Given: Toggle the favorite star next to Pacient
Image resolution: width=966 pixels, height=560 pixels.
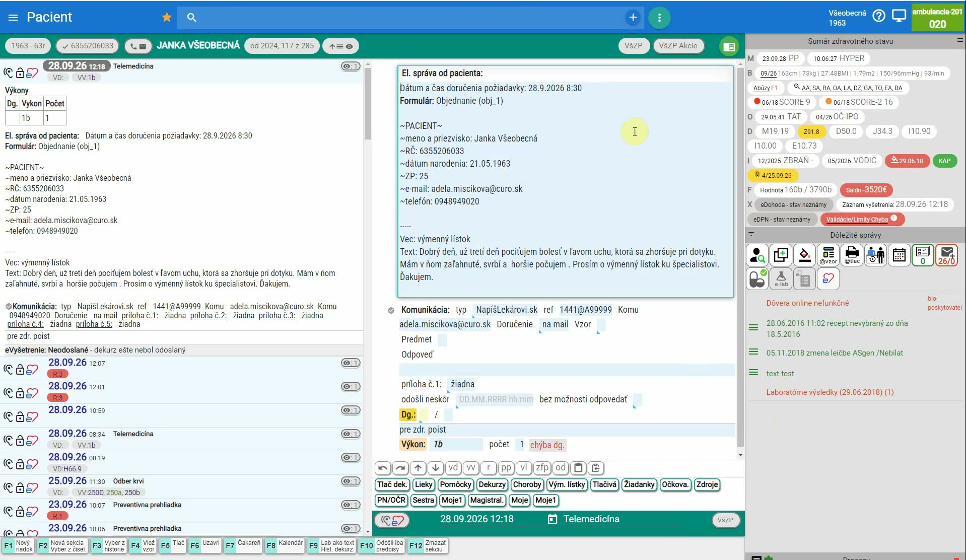Looking at the screenshot, I should click(x=167, y=18).
